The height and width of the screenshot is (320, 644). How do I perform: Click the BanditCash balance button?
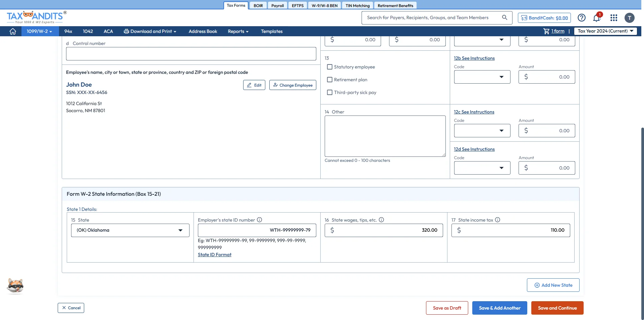point(544,18)
